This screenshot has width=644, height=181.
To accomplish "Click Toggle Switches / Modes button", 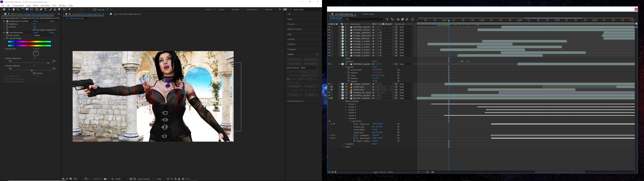I will pos(383,172).
